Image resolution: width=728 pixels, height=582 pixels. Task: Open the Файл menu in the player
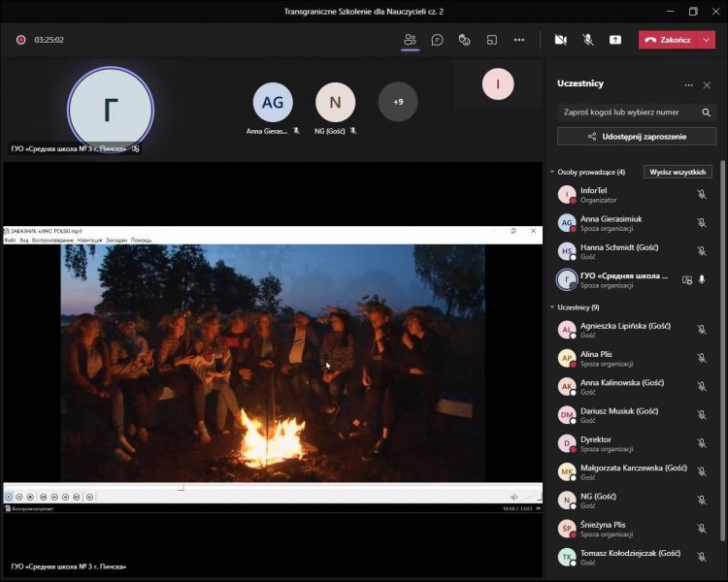pyautogui.click(x=10, y=240)
